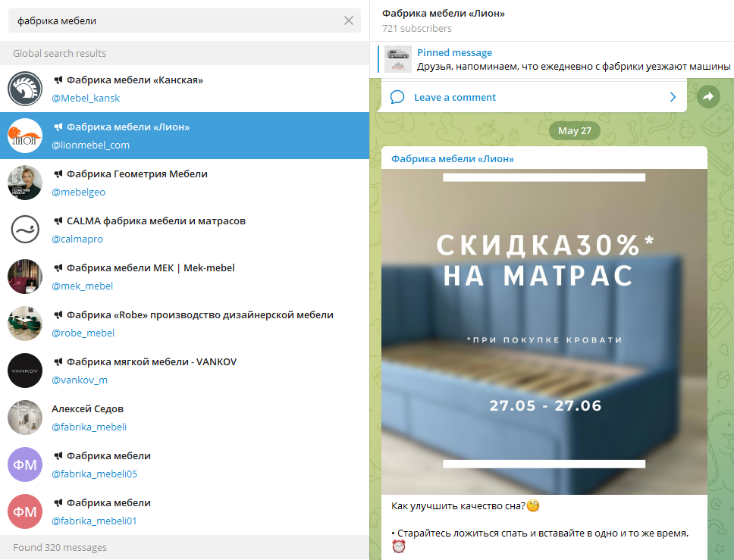
Task: Click the @robe_mebel username
Action: click(x=83, y=333)
